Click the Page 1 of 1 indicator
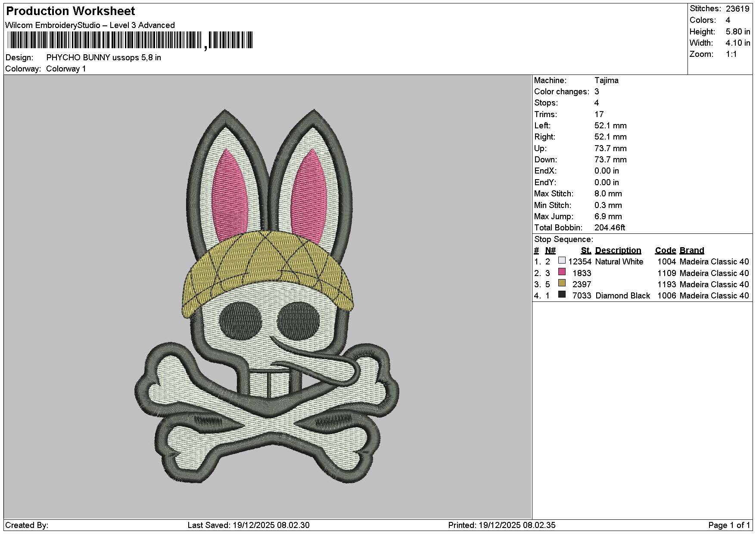Viewport: 756px width, 534px height. click(729, 525)
